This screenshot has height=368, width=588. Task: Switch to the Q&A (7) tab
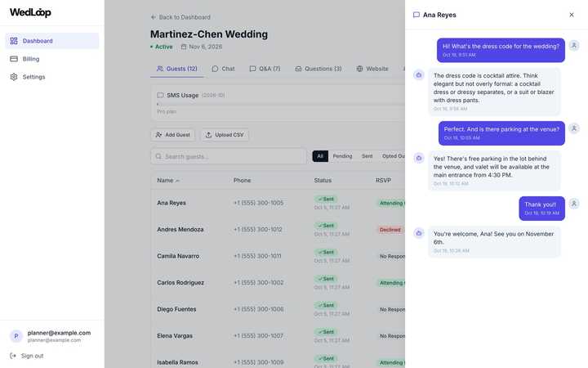click(x=265, y=69)
